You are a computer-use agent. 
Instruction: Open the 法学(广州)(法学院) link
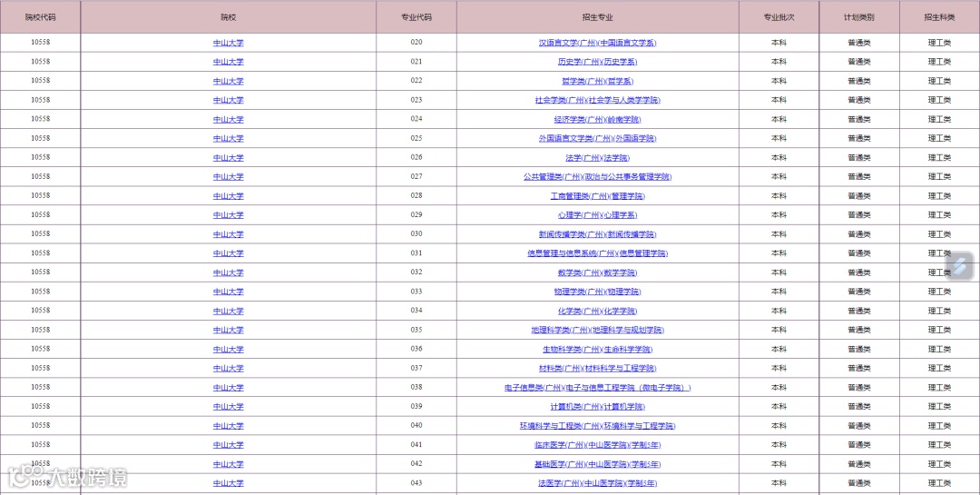click(597, 158)
